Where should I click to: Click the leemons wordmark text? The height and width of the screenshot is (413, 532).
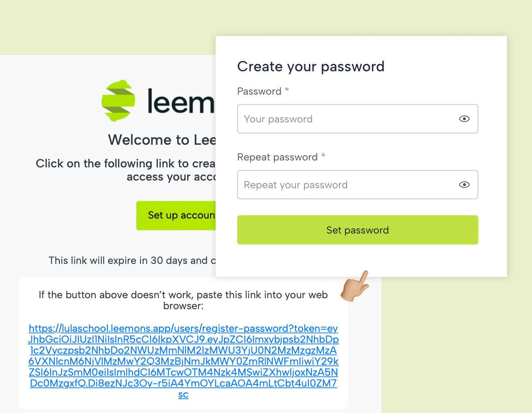click(x=181, y=101)
